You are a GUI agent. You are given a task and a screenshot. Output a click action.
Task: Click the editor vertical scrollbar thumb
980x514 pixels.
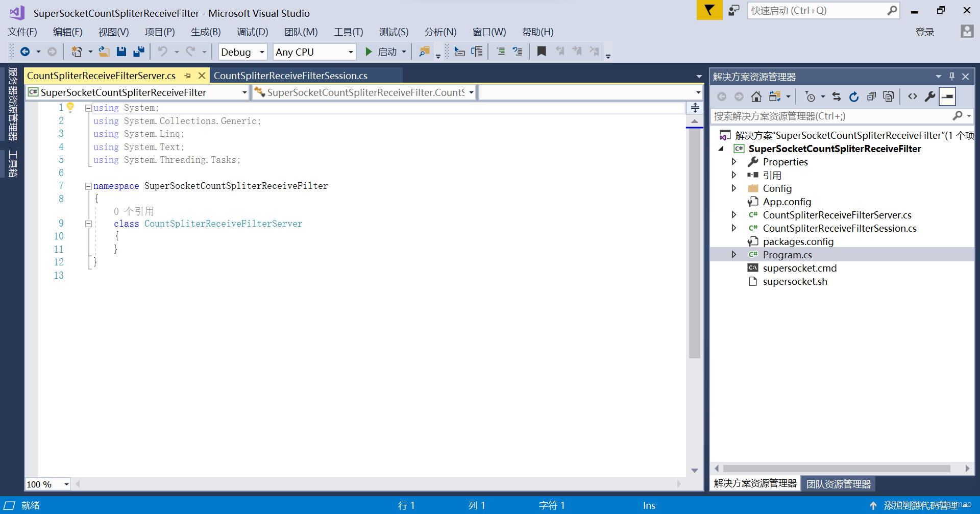(694, 243)
